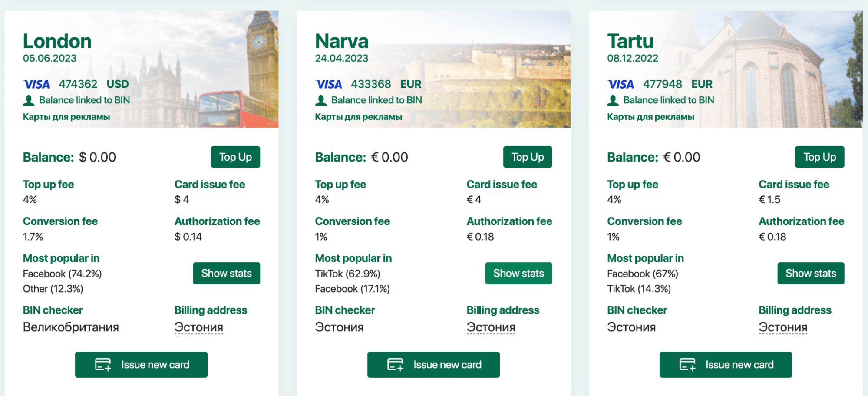This screenshot has height=396, width=868.
Task: Top up the Narva EUR balance
Action: [528, 157]
